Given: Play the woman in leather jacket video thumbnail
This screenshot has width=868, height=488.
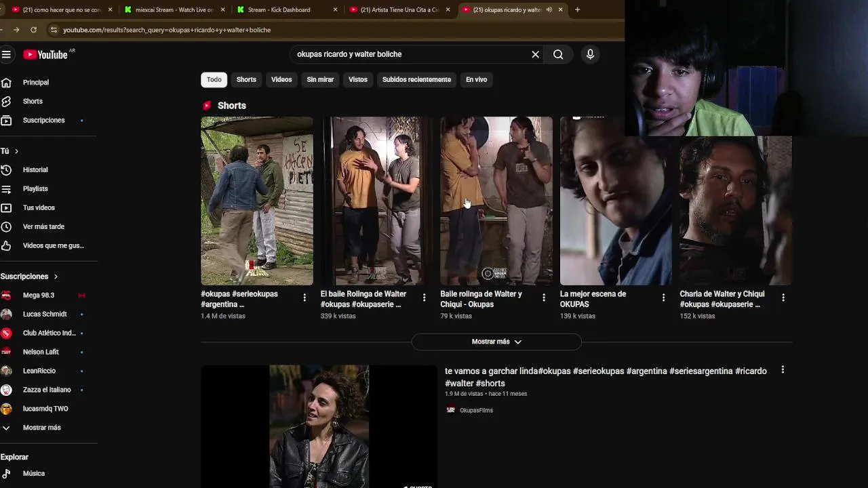Looking at the screenshot, I should point(319,426).
